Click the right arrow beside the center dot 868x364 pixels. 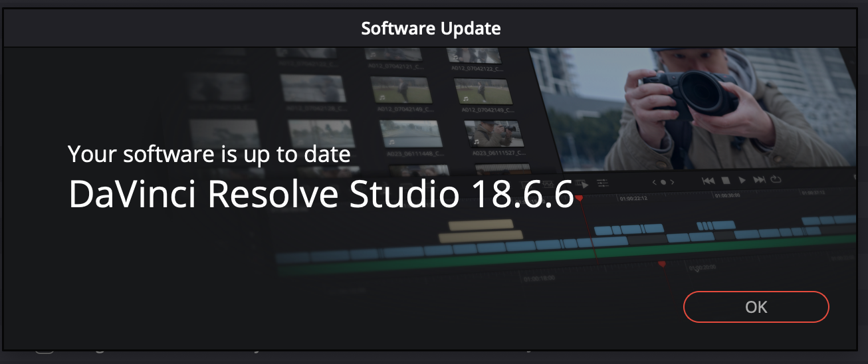(x=672, y=182)
